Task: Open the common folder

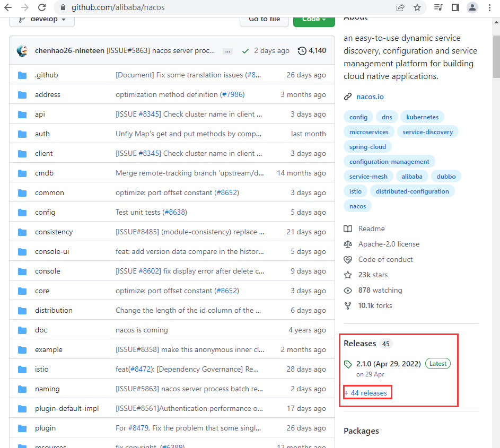Action: pos(49,193)
